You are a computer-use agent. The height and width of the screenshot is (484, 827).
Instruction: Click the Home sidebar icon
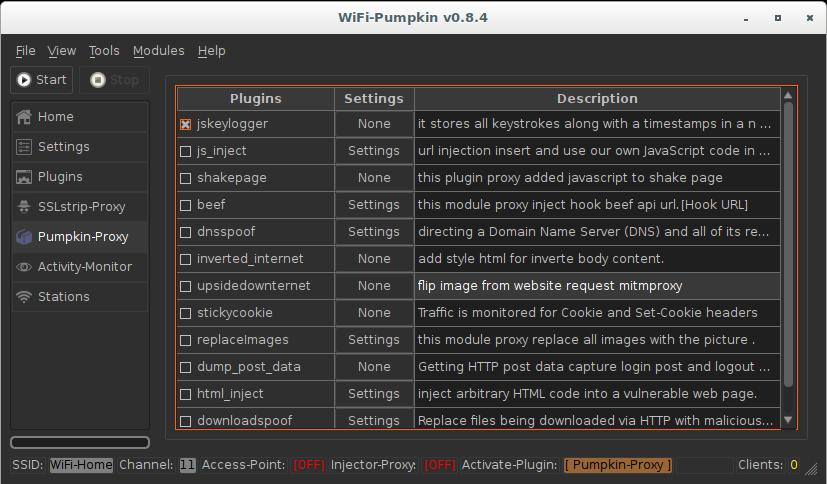point(24,117)
